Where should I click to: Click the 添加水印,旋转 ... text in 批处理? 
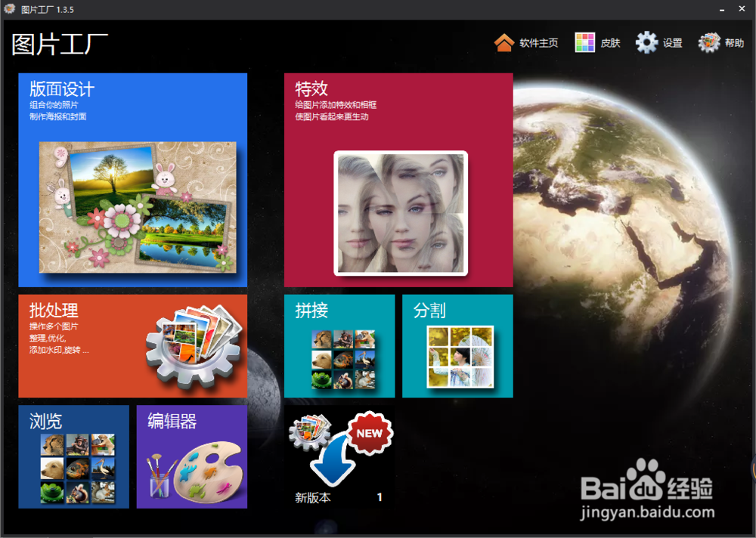coord(59,350)
